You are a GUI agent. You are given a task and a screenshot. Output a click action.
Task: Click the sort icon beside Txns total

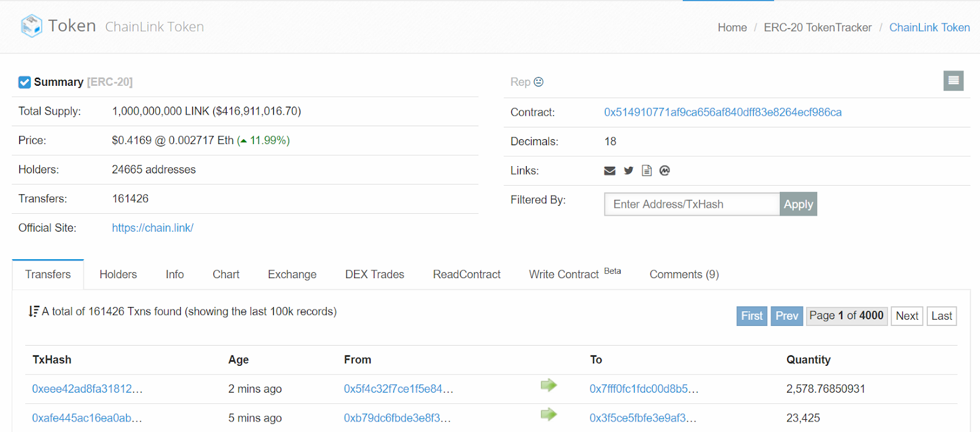coord(34,311)
